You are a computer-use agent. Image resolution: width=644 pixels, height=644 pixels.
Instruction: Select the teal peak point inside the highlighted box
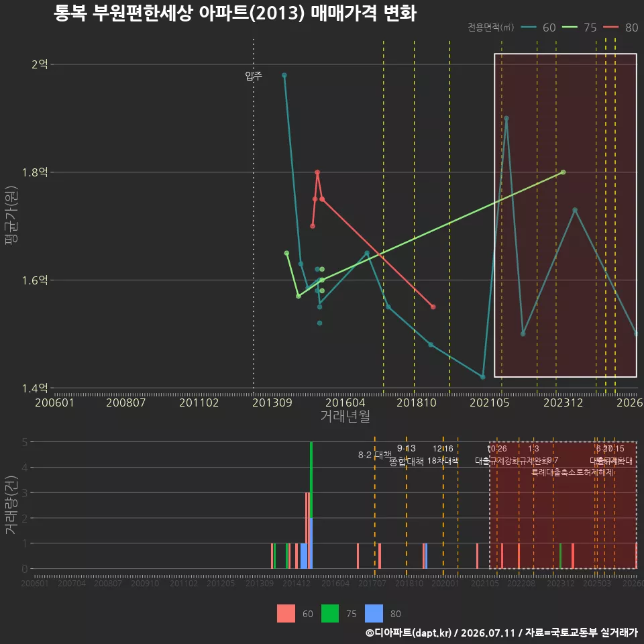[506, 118]
